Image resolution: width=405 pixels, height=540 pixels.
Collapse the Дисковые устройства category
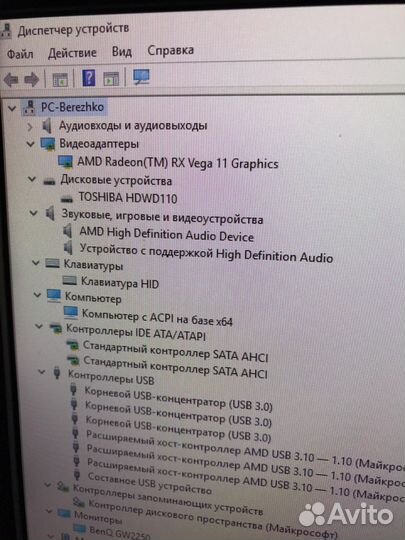coord(32,179)
